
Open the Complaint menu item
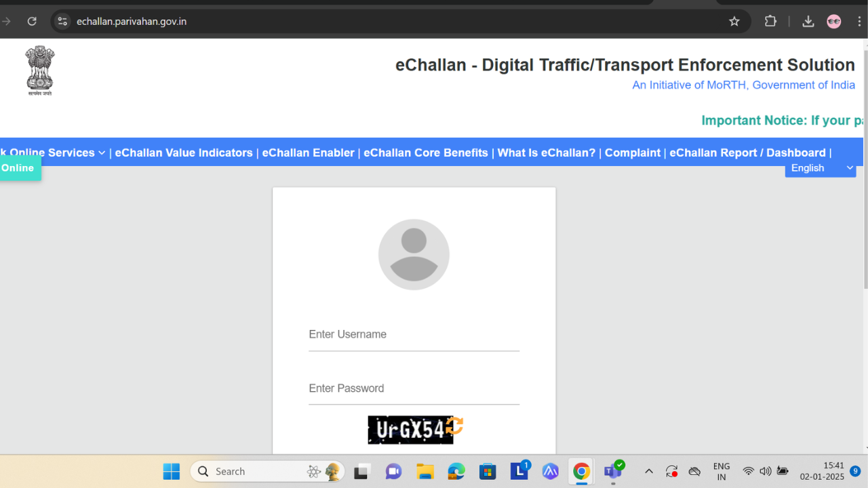point(632,152)
